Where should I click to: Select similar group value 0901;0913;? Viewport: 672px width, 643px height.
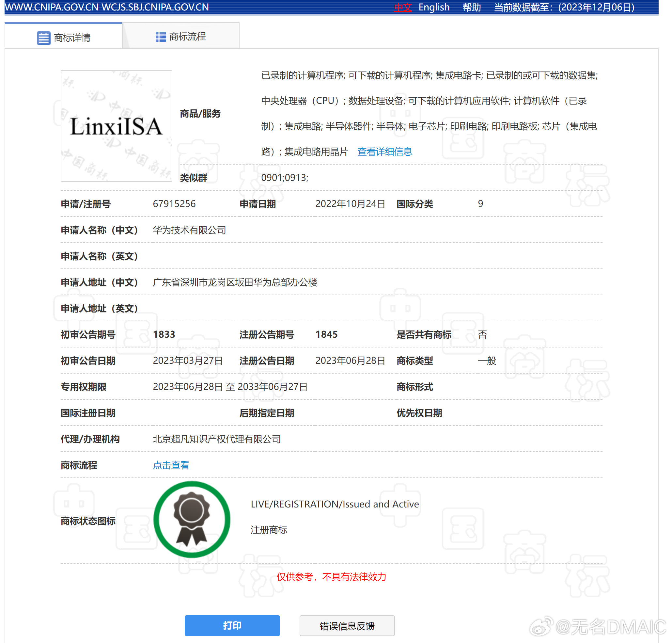(284, 178)
